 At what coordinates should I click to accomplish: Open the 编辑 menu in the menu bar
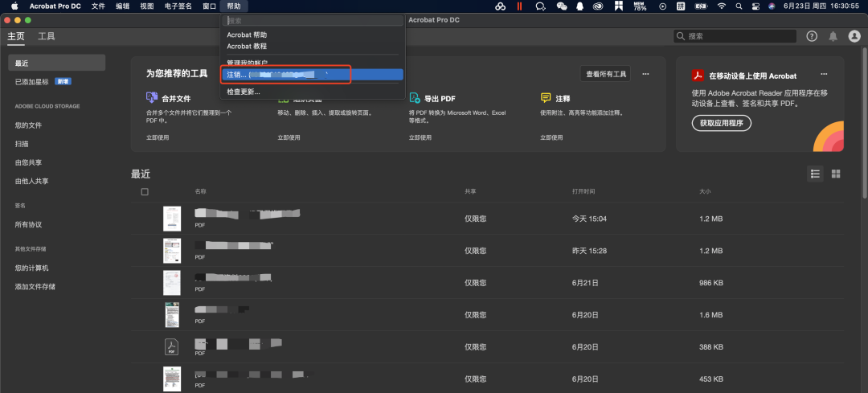122,6
